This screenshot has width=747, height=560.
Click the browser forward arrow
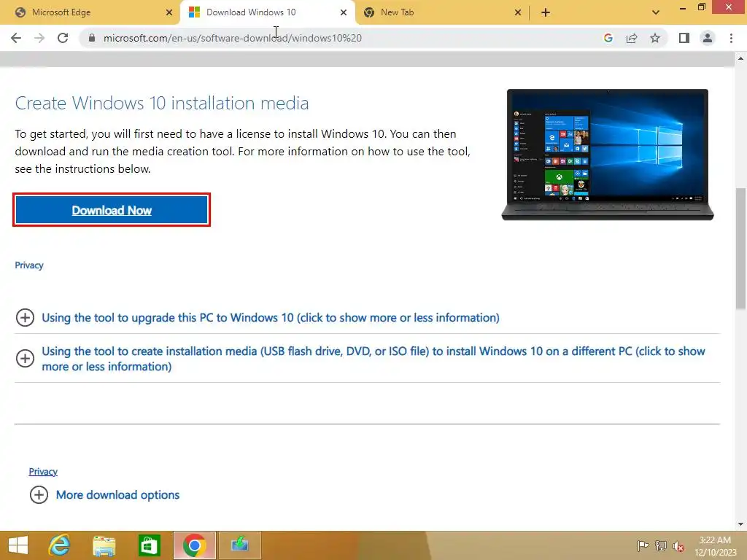point(39,38)
